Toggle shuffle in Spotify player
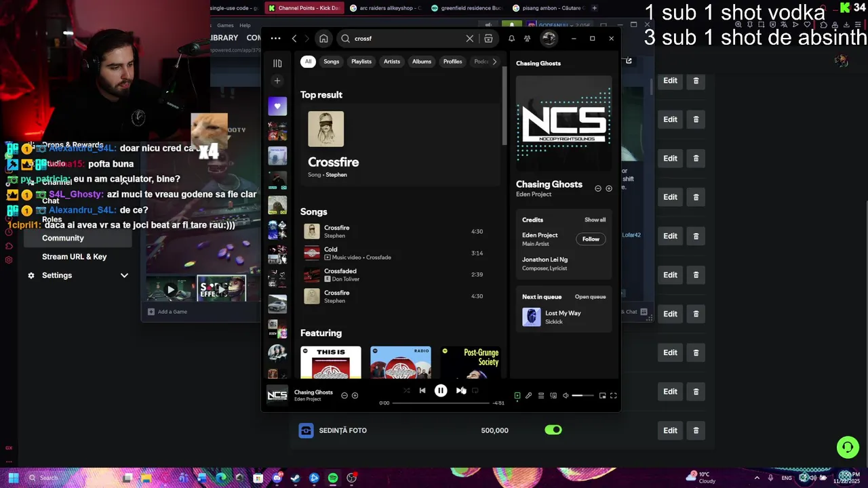The height and width of the screenshot is (488, 868). tap(406, 390)
